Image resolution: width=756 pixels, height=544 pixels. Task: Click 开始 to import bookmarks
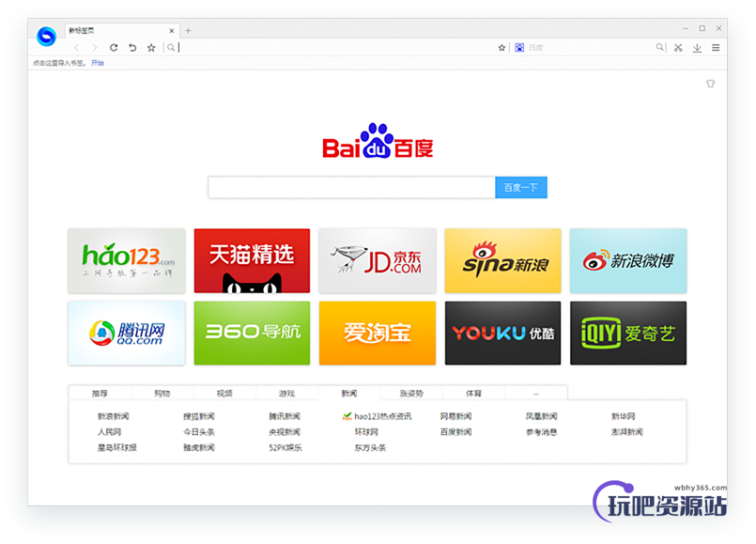[98, 63]
